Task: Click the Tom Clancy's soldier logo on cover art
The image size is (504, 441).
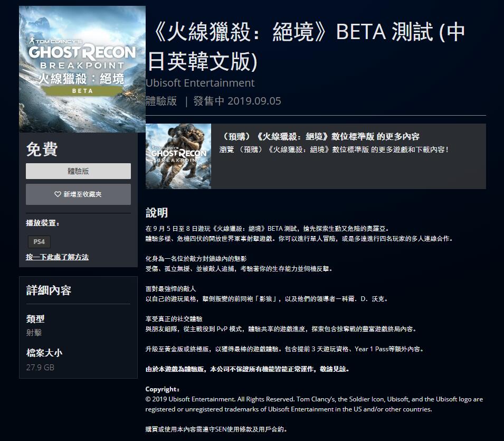Action: [32, 41]
